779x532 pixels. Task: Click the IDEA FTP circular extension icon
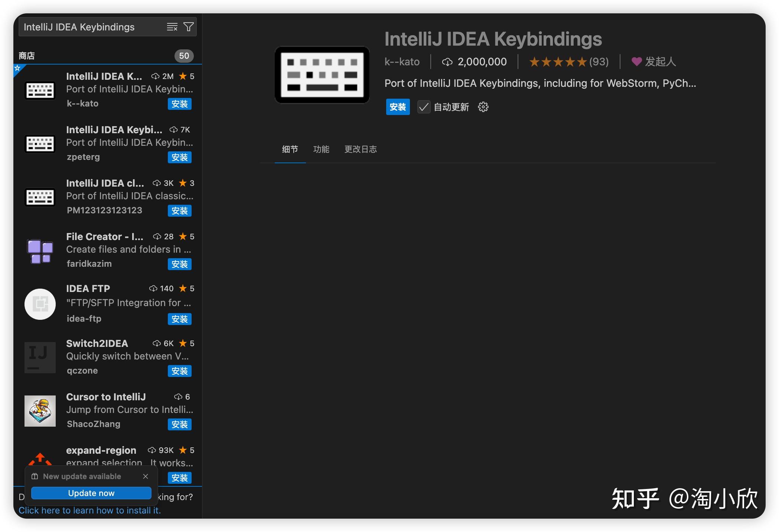[40, 304]
